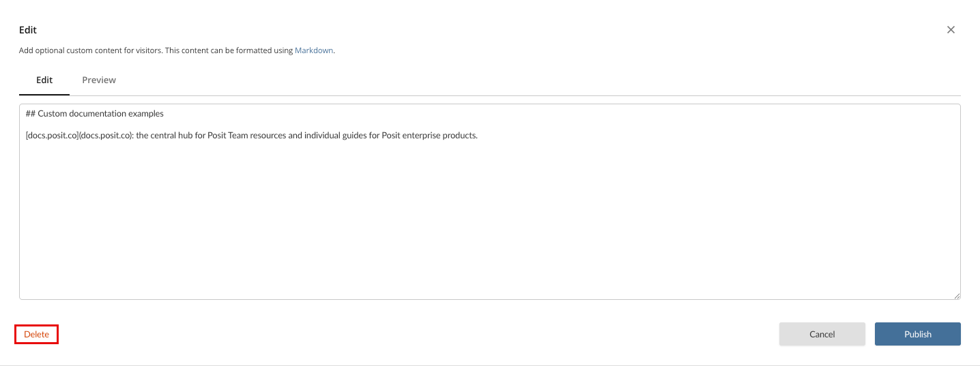Select the Edit tab
This screenshot has width=980, height=366.
pos(44,80)
